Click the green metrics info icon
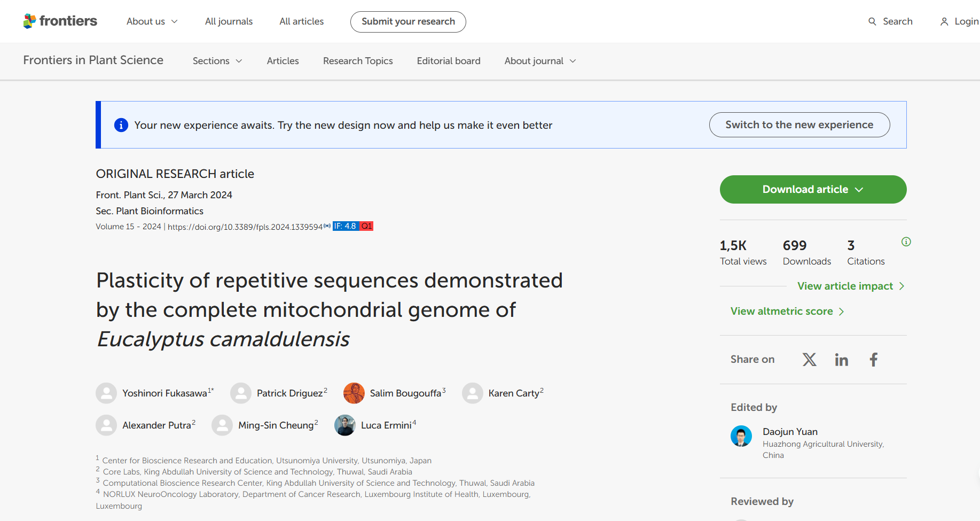This screenshot has width=980, height=521. click(906, 242)
